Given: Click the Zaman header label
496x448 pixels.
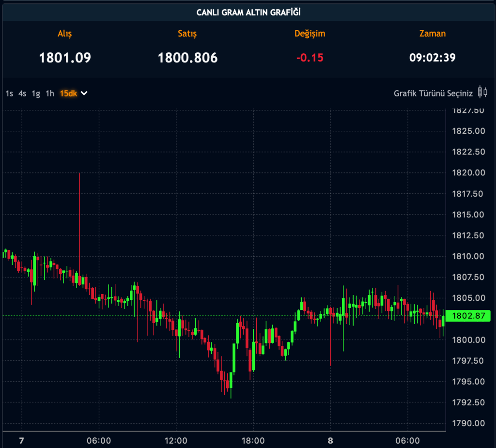Looking at the screenshot, I should coord(433,33).
